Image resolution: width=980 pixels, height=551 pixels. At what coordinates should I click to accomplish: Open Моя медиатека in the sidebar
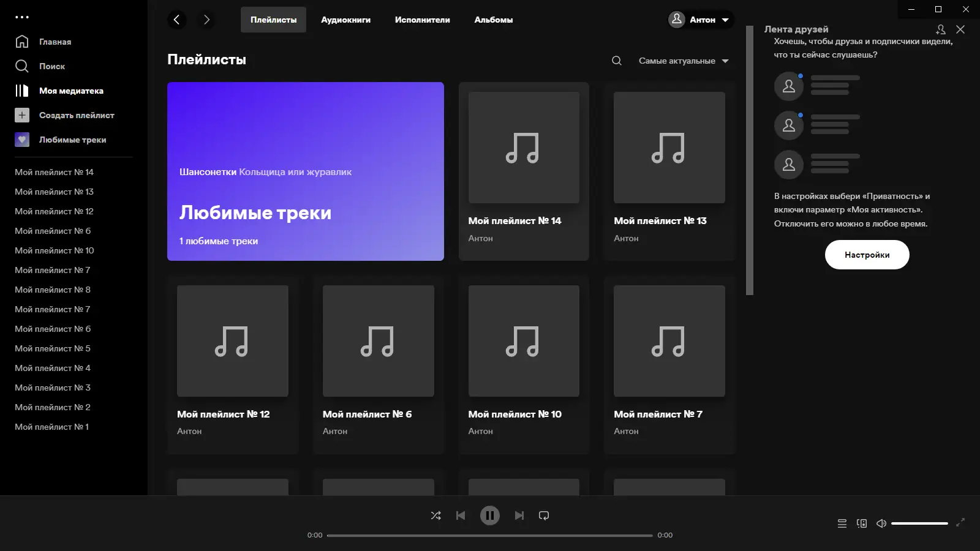click(x=71, y=91)
